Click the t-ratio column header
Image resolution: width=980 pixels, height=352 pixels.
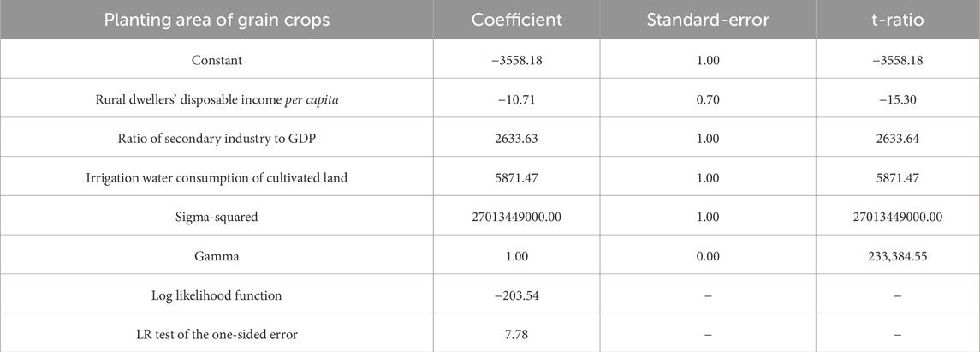(x=898, y=20)
